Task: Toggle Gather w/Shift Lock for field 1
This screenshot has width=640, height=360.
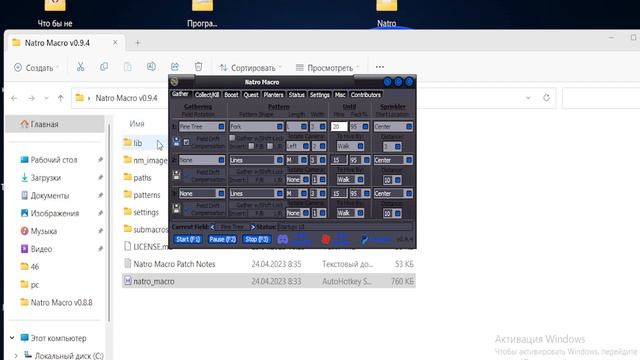Action: point(232,138)
